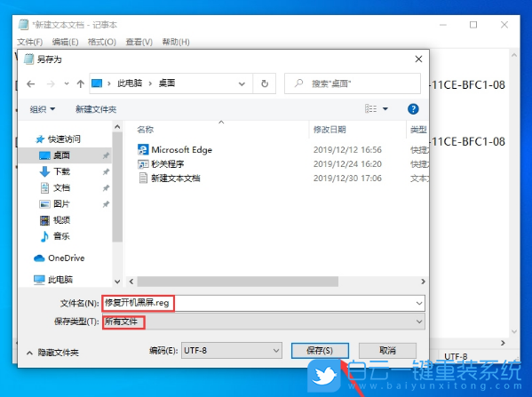Open the 编码 UTF-8 encoding dropdown
Screen dimensions: 532x397
tap(232, 351)
